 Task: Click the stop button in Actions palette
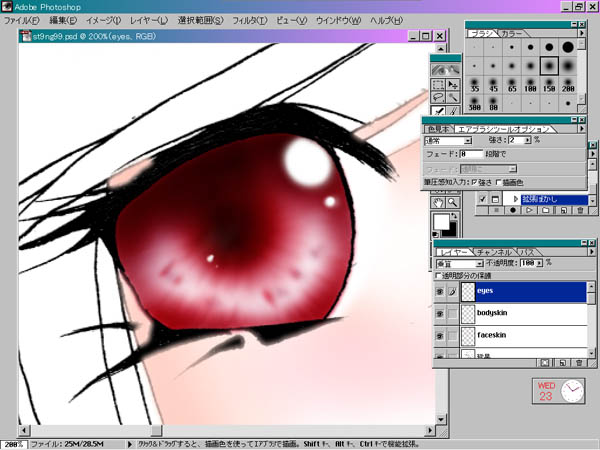(496, 210)
